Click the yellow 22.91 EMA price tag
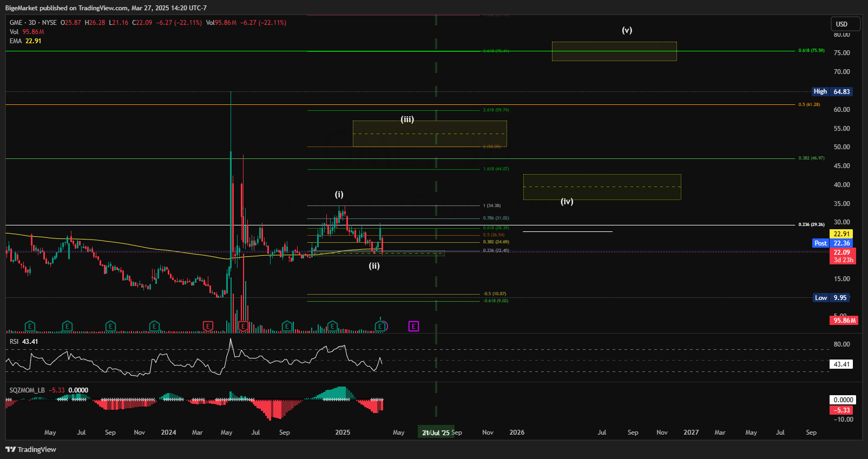868x459 pixels. coord(841,234)
